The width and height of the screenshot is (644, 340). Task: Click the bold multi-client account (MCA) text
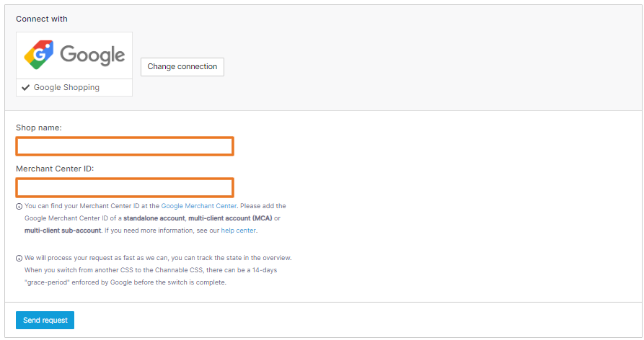pos(230,218)
